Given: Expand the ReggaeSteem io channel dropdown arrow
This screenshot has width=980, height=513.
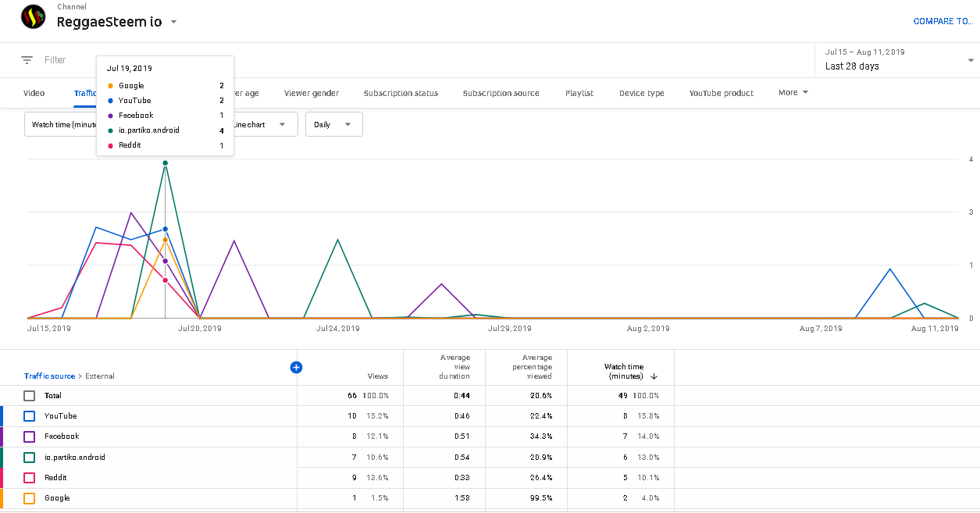Looking at the screenshot, I should (x=173, y=22).
